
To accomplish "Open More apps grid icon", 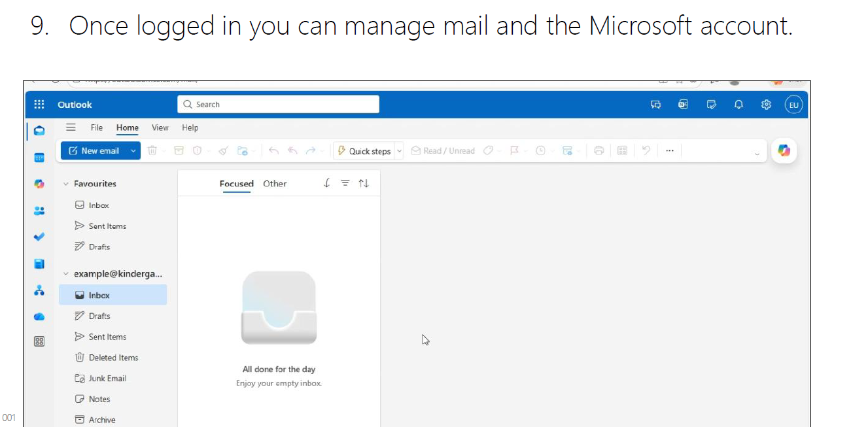I will (39, 341).
